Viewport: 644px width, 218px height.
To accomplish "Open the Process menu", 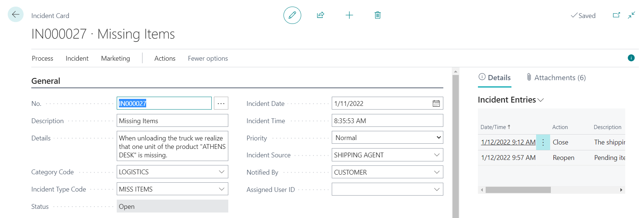I will pyautogui.click(x=42, y=58).
